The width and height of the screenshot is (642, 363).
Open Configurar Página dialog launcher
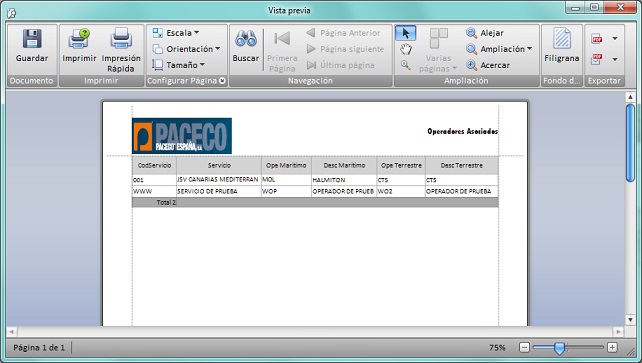[222, 81]
